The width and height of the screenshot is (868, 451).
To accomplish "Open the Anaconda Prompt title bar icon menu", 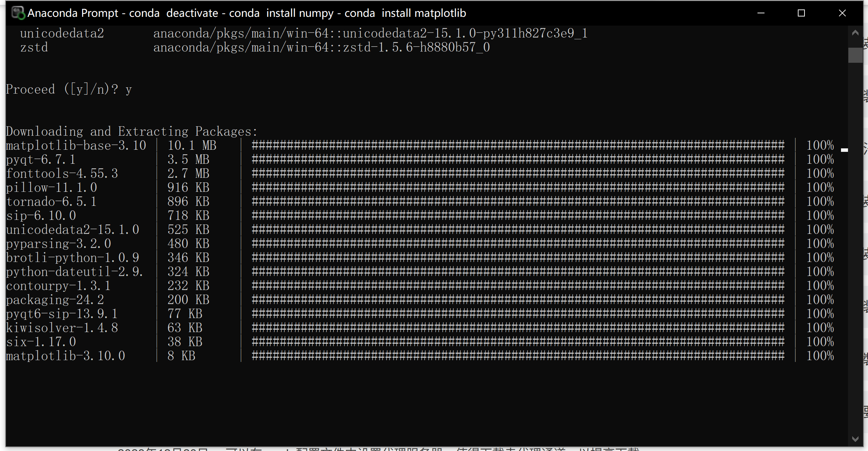I will pyautogui.click(x=18, y=13).
